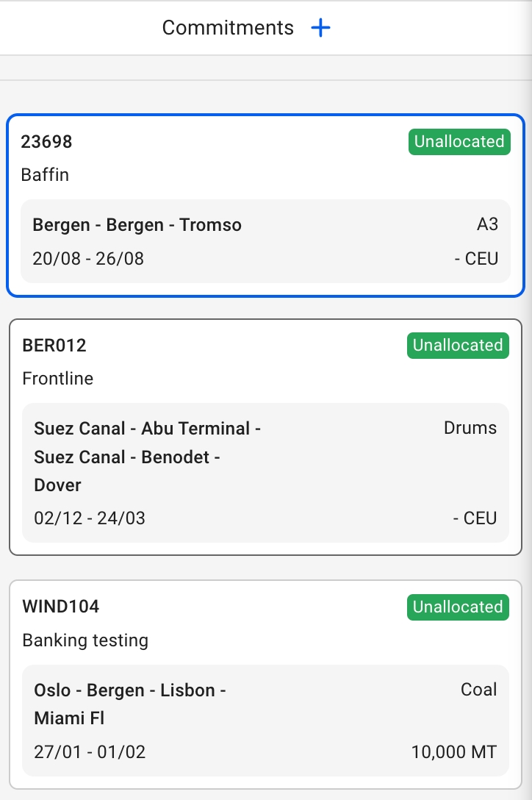The image size is (532, 800).
Task: Click Unallocated badge on BER012 card
Action: (x=458, y=346)
